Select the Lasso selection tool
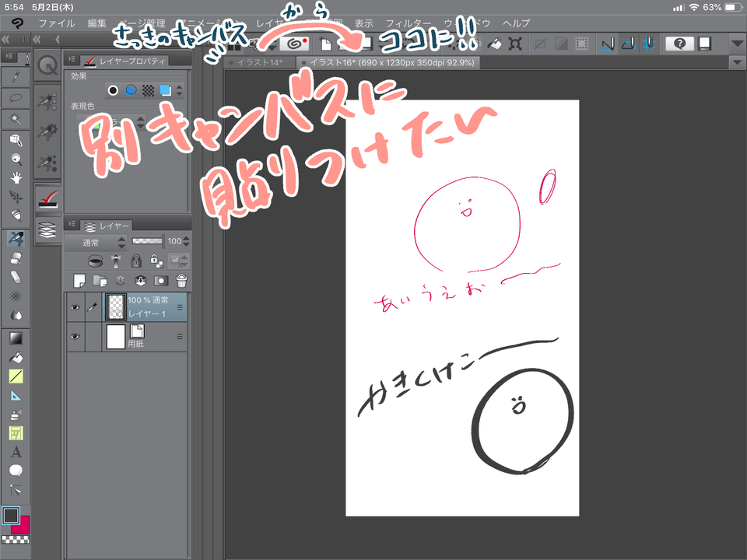The width and height of the screenshot is (747, 560). [x=16, y=99]
